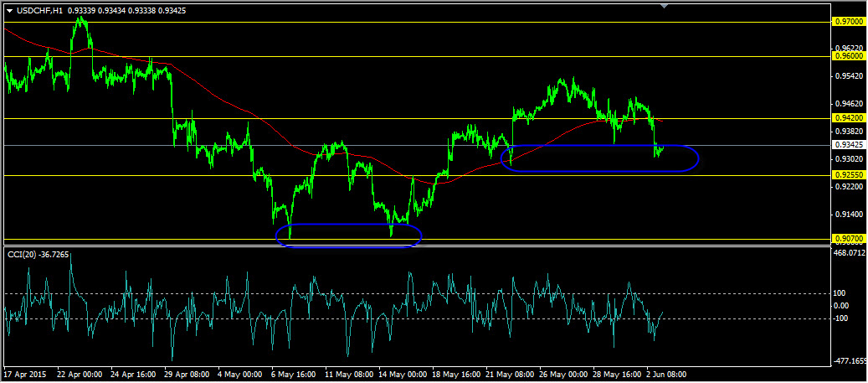868x383 pixels.
Task: Click the 0.93020 axis price value
Action: click(850, 159)
